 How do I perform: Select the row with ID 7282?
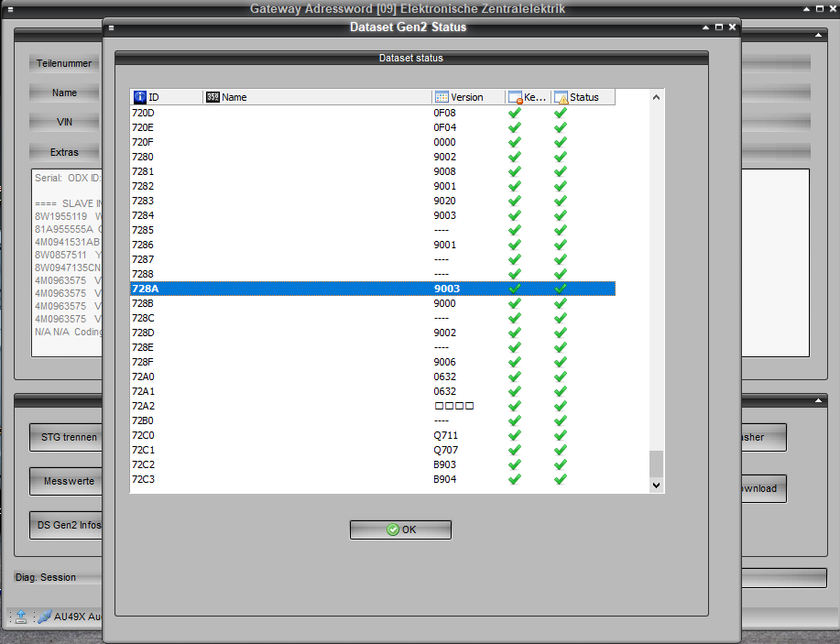[x=372, y=186]
